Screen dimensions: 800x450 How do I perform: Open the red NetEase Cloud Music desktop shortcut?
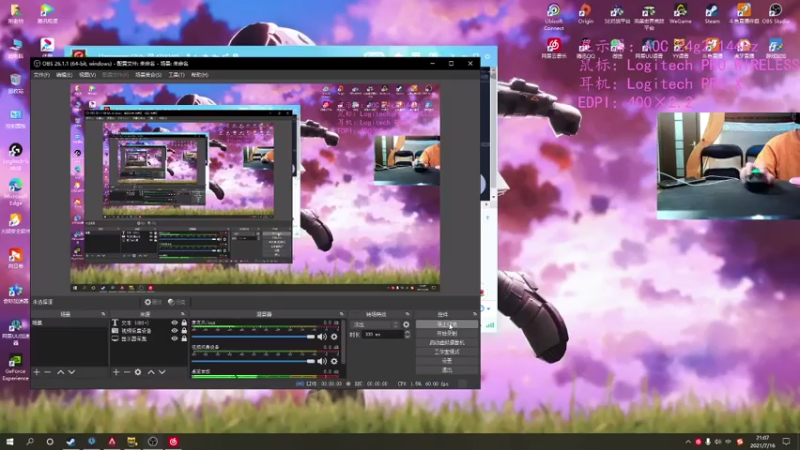[554, 48]
